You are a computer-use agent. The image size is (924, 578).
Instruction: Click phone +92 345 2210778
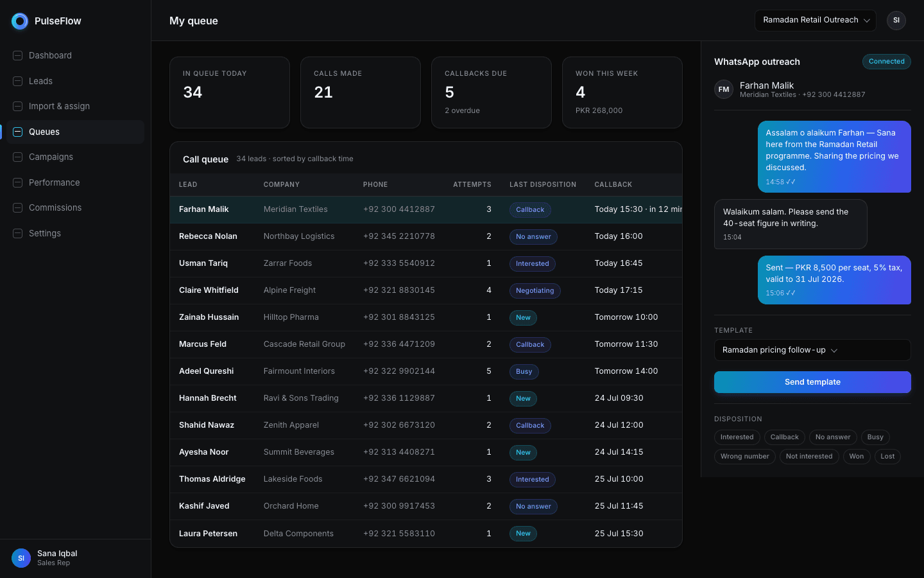click(x=399, y=236)
